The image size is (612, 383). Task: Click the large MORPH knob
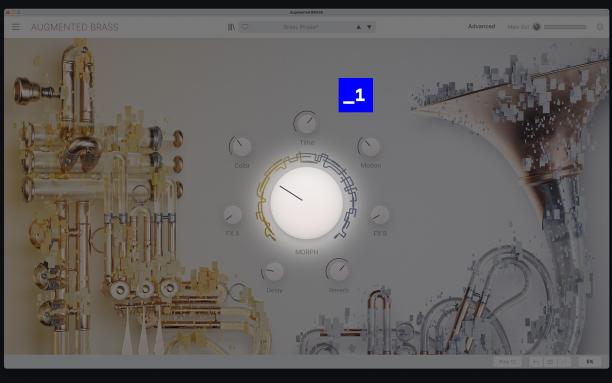[x=306, y=203]
